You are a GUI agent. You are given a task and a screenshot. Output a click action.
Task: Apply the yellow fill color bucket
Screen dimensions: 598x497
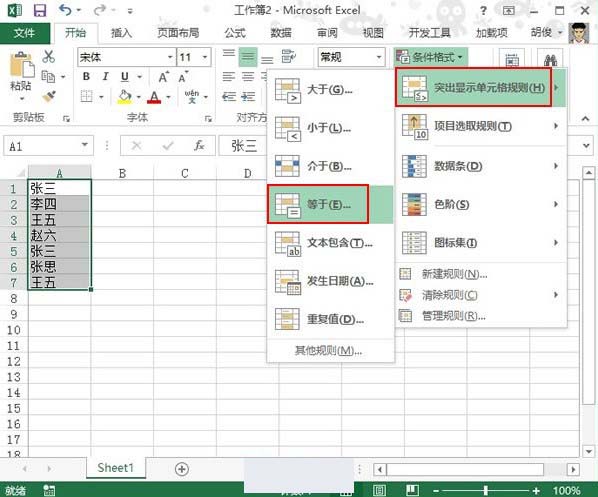(x=125, y=97)
